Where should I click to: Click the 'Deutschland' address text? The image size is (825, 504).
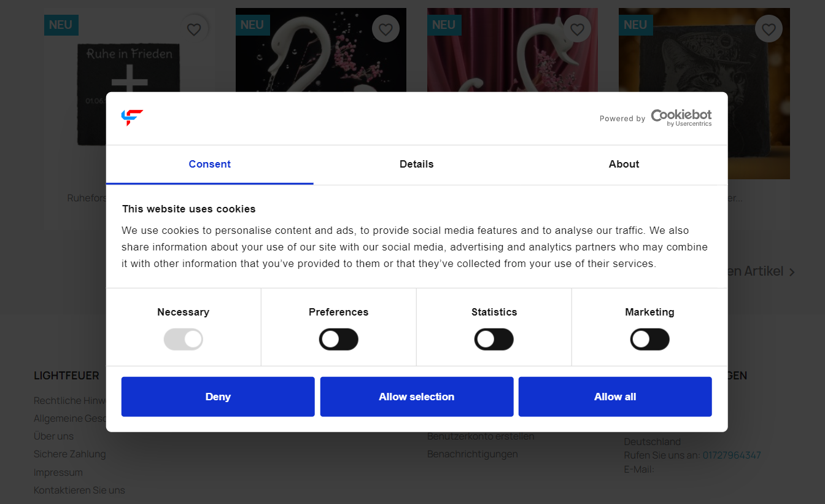tap(653, 442)
